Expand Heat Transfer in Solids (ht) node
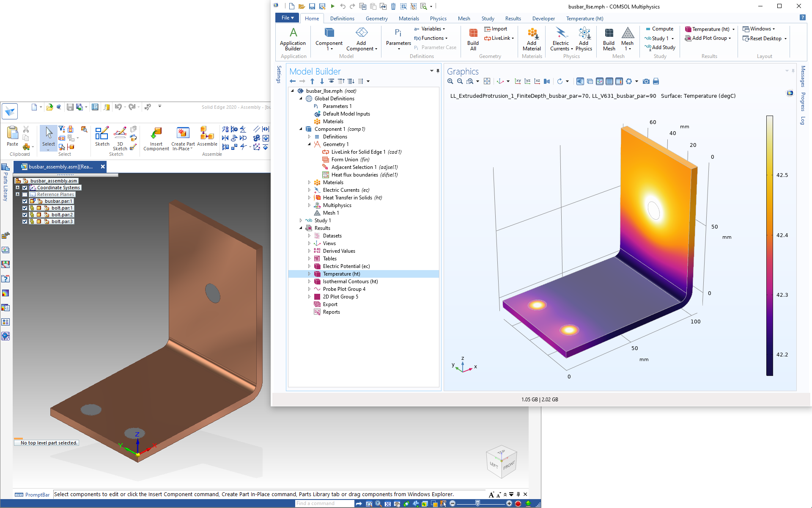 click(x=309, y=198)
